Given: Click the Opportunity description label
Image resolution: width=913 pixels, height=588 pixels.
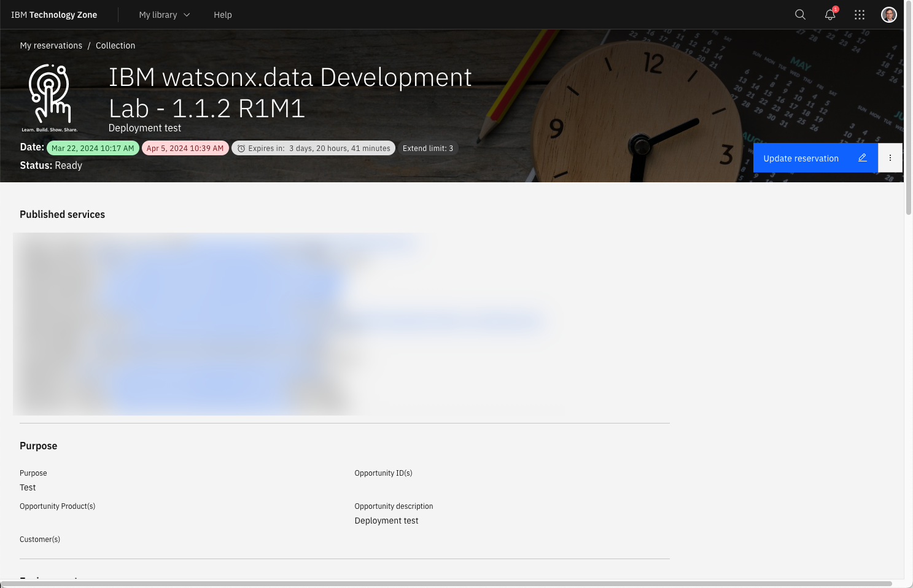Looking at the screenshot, I should 394,506.
